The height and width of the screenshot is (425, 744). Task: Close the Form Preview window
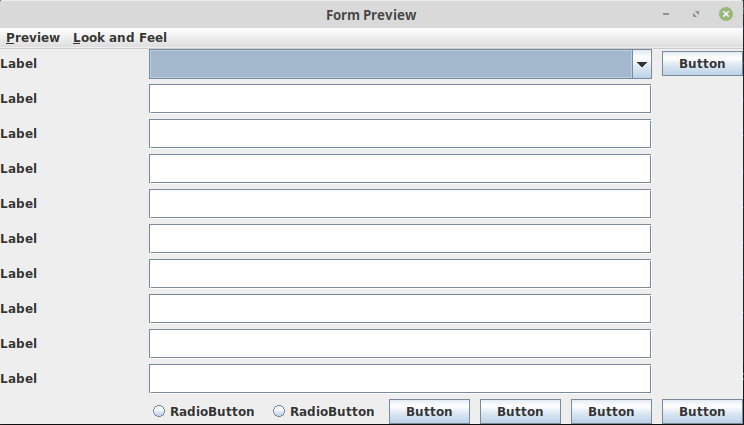pos(725,14)
